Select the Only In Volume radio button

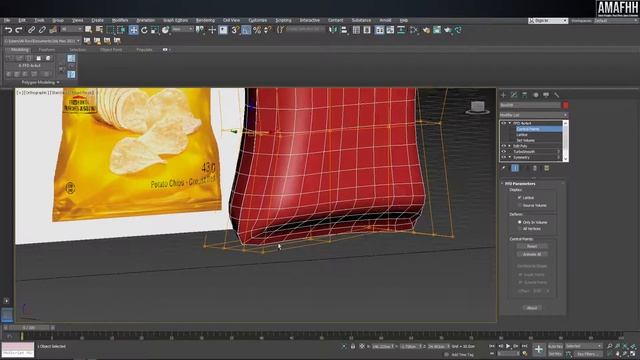point(520,222)
